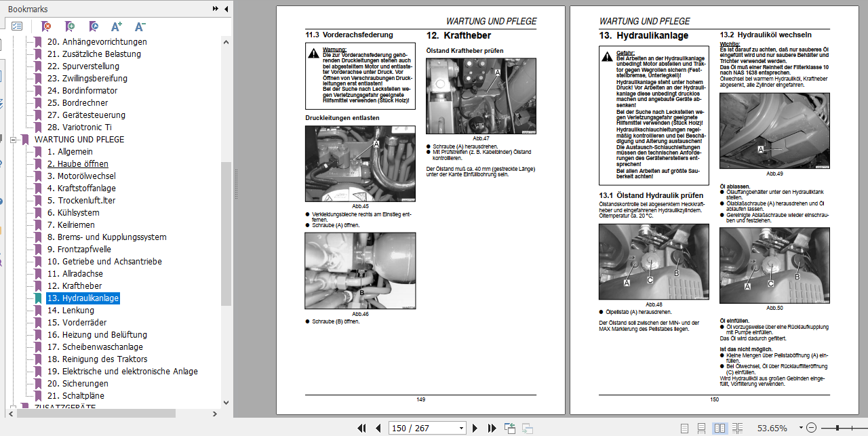The width and height of the screenshot is (868, 436).
Task: Open bookmark 8. Brems- und Kupplungssystem
Action: pyautogui.click(x=106, y=237)
